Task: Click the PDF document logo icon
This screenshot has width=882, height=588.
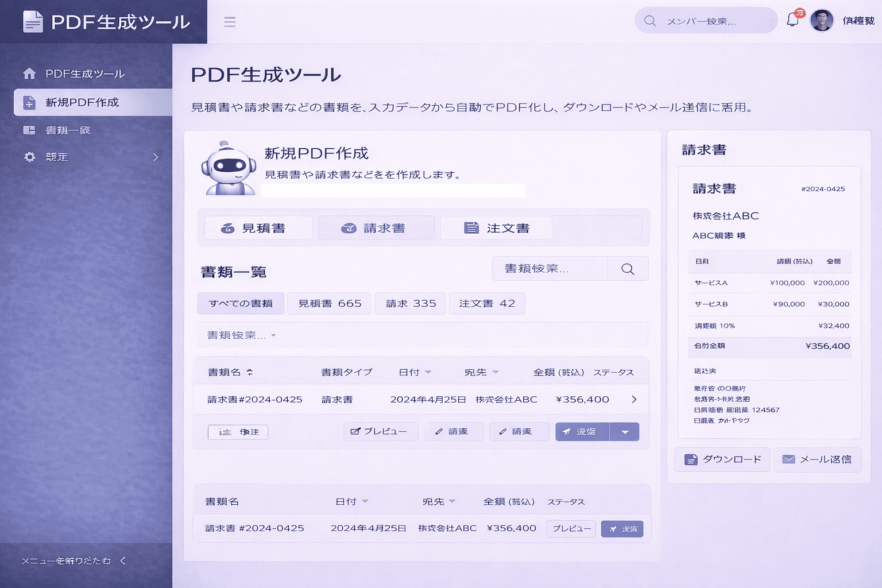Action: [x=33, y=22]
